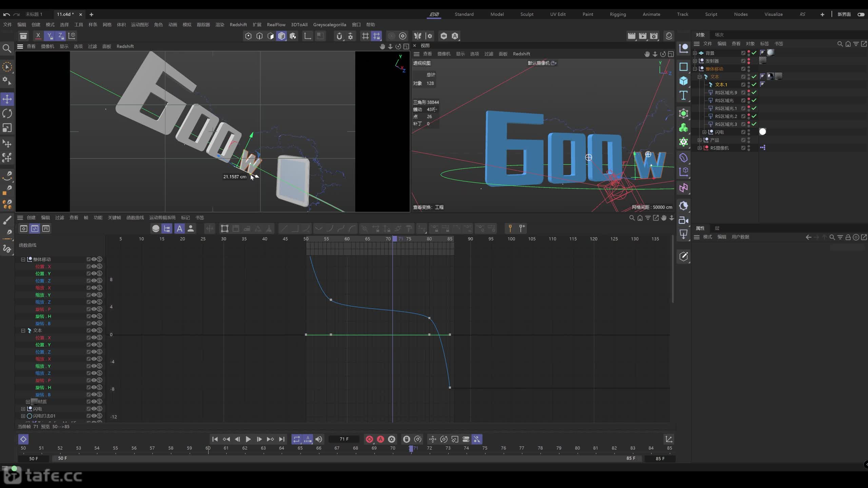Open the 关键帧 menu in timeline panel

[114, 218]
